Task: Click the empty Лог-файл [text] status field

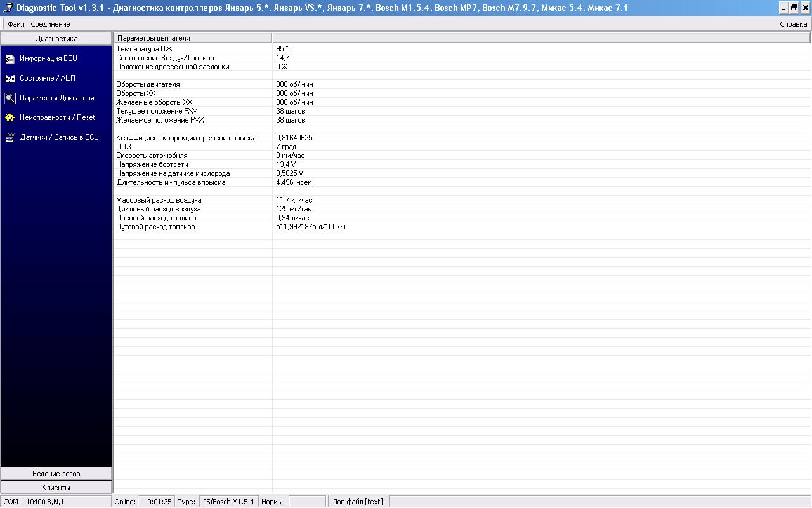Action: pyautogui.click(x=599, y=502)
